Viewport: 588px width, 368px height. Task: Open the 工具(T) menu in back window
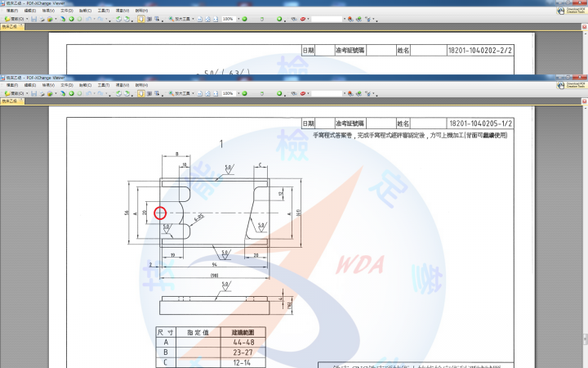click(x=104, y=11)
